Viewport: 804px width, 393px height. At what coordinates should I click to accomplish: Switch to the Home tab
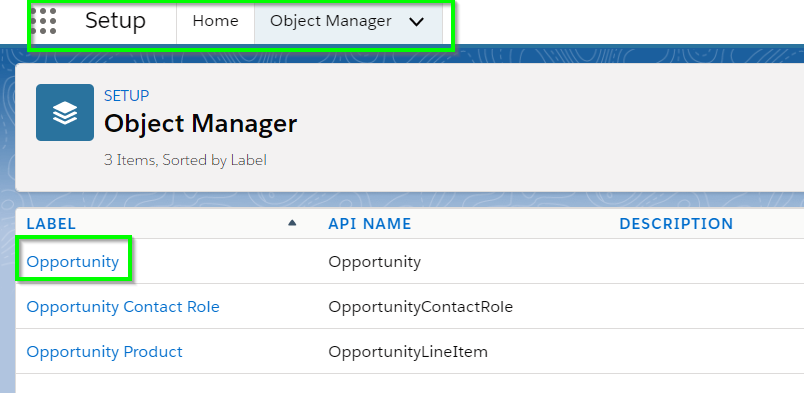point(215,21)
